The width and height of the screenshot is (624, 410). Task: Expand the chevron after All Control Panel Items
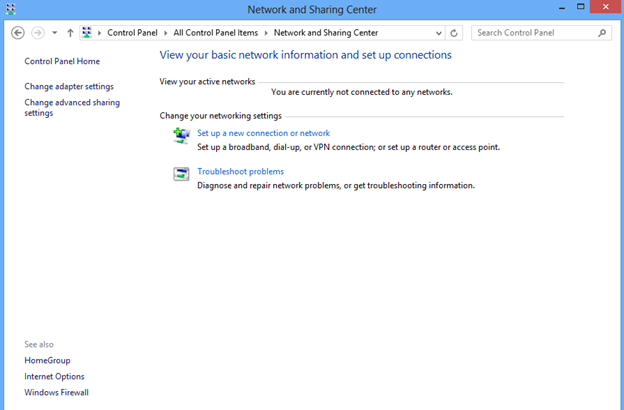(266, 33)
